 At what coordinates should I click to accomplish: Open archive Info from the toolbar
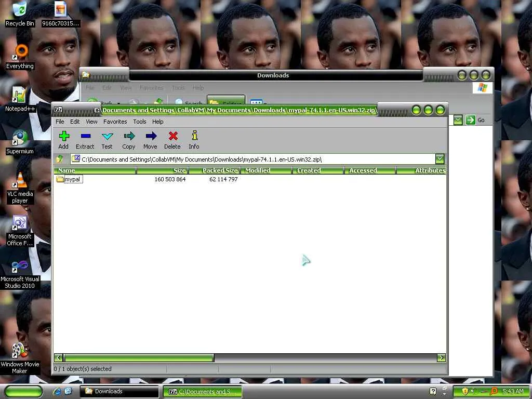[194, 140]
